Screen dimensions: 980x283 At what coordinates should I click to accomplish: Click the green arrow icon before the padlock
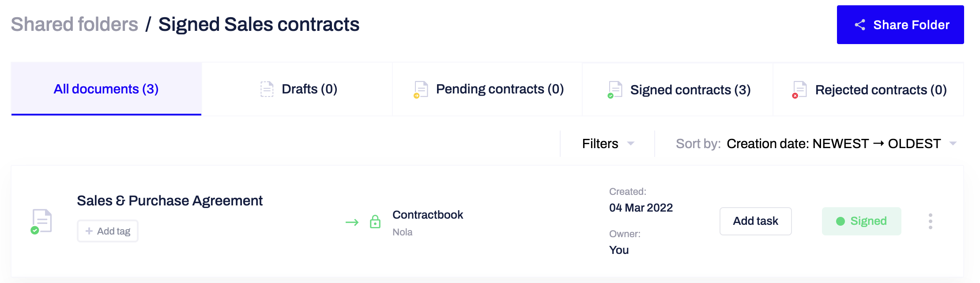coord(352,222)
